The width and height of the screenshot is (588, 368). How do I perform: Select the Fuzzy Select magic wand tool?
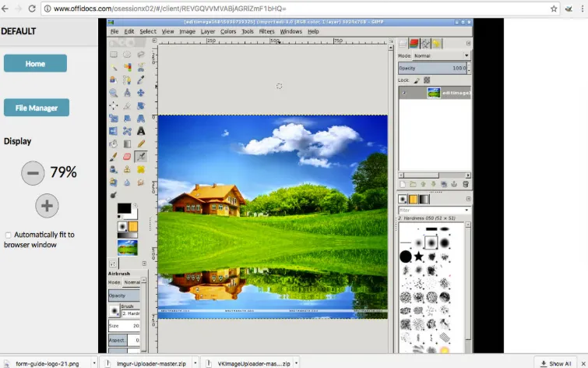pos(114,67)
